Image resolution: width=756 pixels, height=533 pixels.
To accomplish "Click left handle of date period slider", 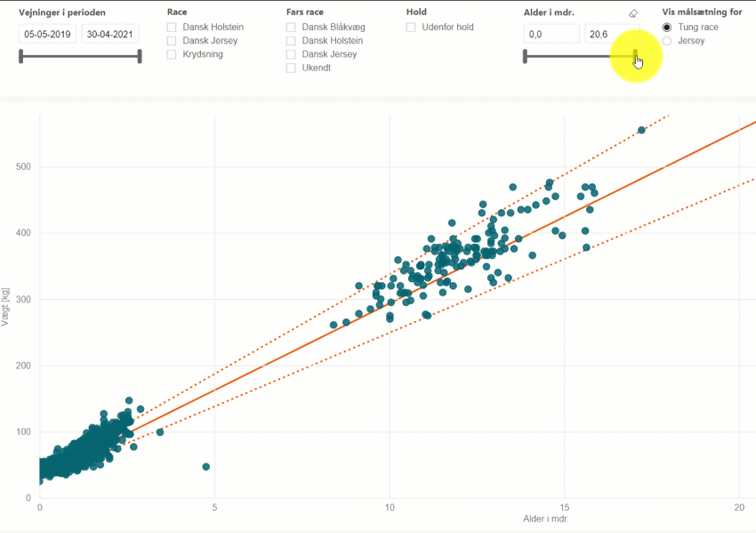I will pyautogui.click(x=20, y=57).
